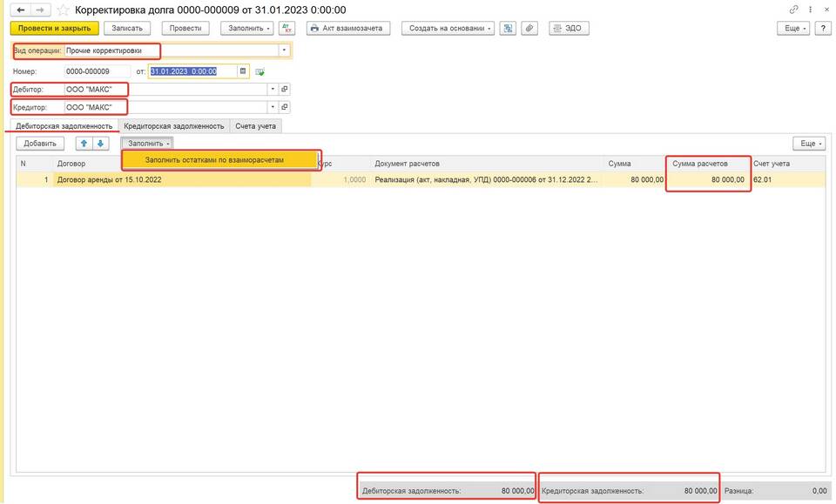The width and height of the screenshot is (836, 504).
Task: Switch to Кредиторская задолженность tab
Action: pyautogui.click(x=173, y=126)
